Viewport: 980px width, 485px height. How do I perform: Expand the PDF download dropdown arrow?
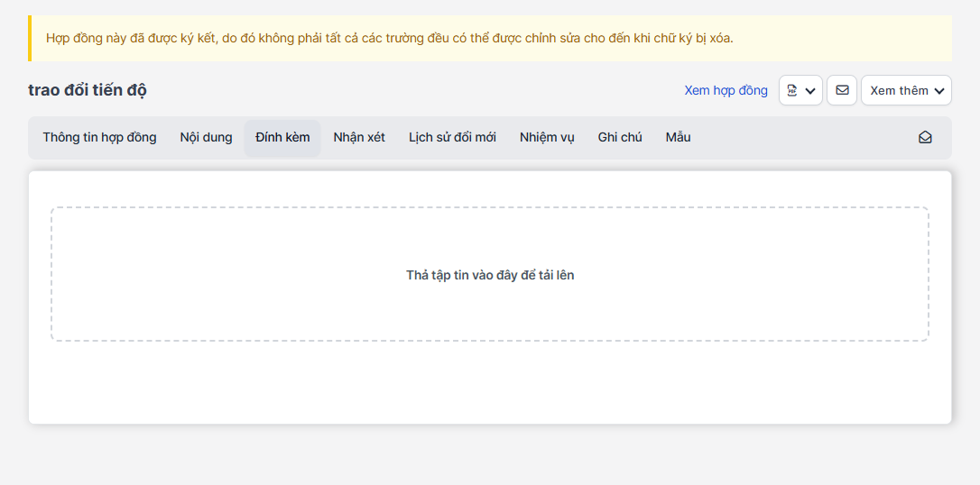point(810,91)
